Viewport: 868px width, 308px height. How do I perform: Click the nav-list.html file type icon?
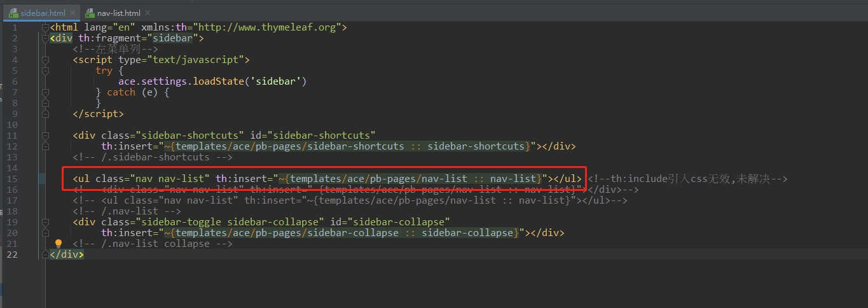coord(90,13)
